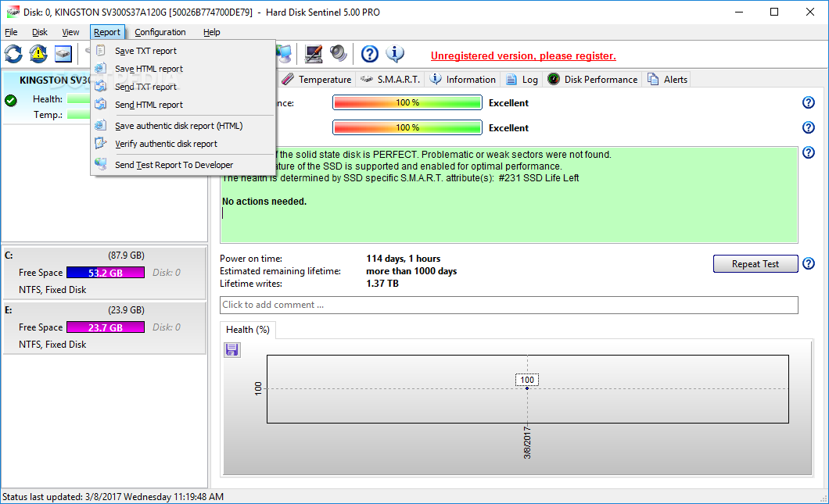Switch to the Information tab
829x504 pixels.
coord(463,79)
